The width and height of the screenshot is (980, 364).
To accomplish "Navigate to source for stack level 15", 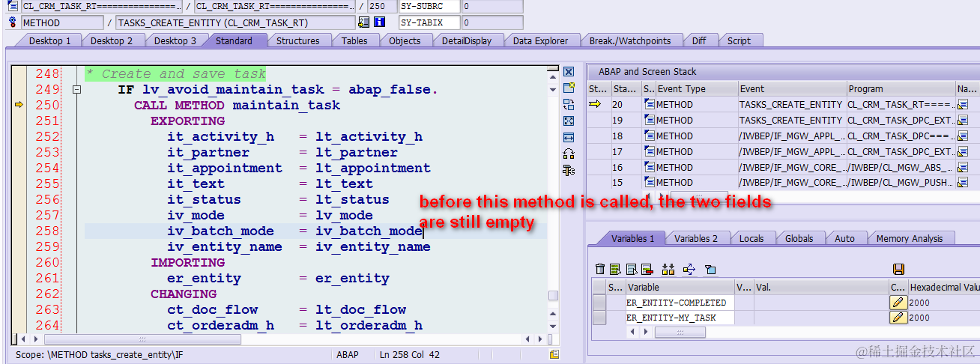I will pos(963,182).
